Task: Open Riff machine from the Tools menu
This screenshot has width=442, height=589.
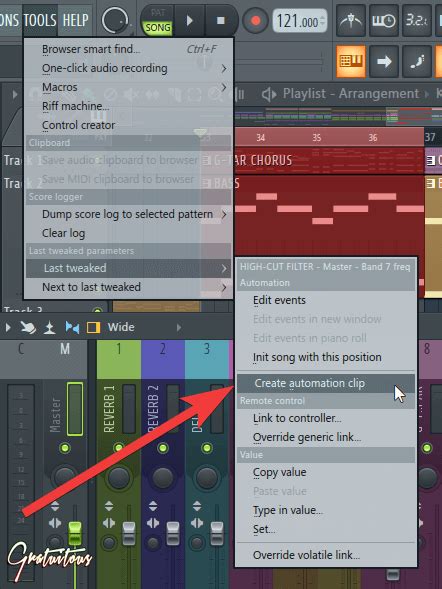Action: (128, 106)
